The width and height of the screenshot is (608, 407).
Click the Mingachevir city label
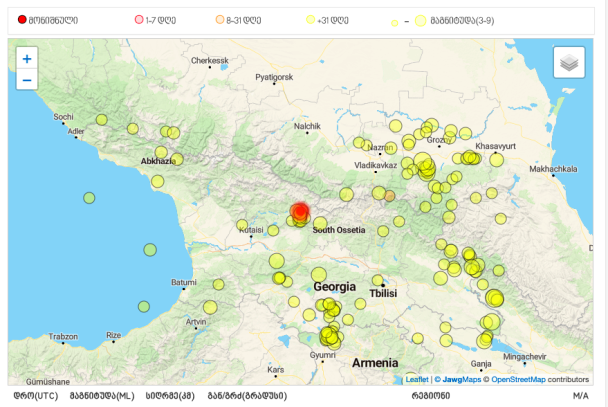point(525,357)
